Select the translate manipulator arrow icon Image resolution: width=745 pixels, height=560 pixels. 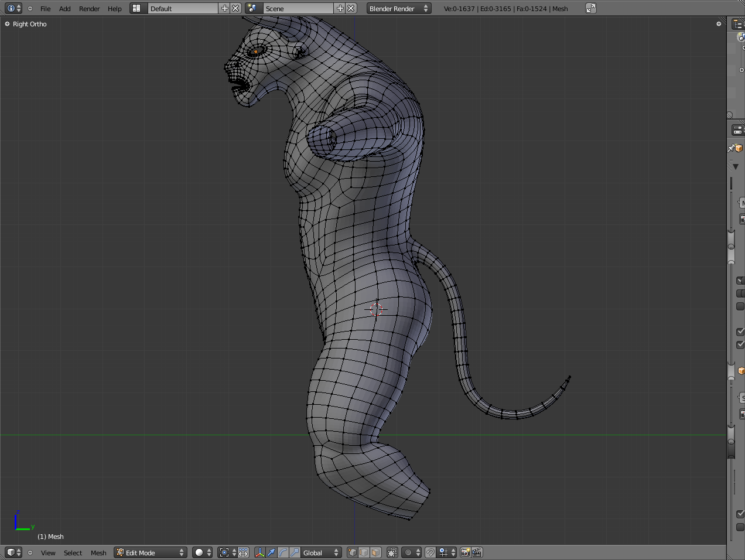click(x=271, y=552)
